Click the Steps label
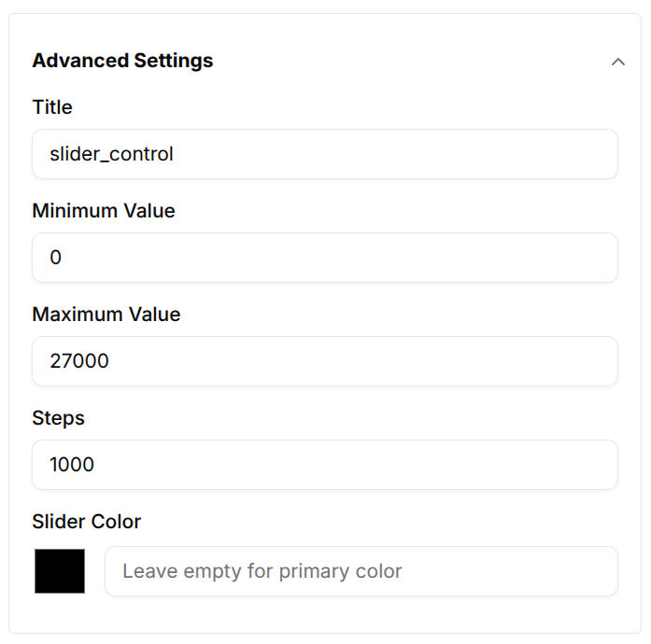This screenshot has height=644, width=651. click(x=59, y=418)
